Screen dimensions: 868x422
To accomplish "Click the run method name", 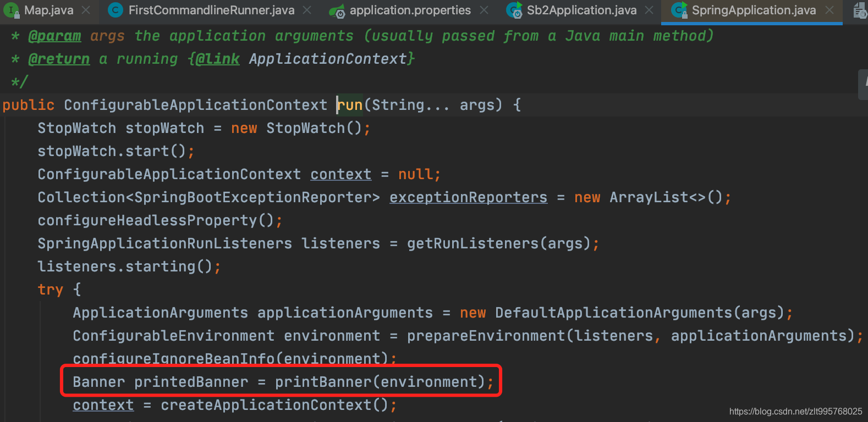I will tap(350, 105).
